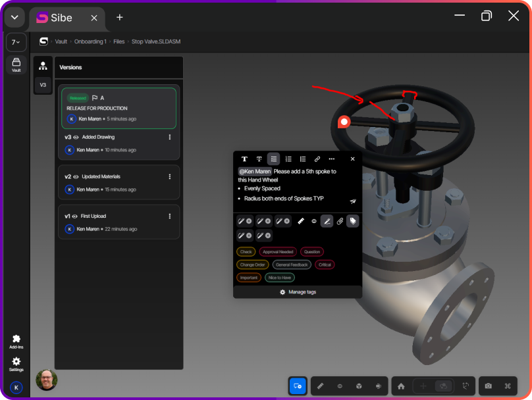Image resolution: width=532 pixels, height=400 pixels.
Task: Close the Sibe tab
Action: [x=94, y=18]
